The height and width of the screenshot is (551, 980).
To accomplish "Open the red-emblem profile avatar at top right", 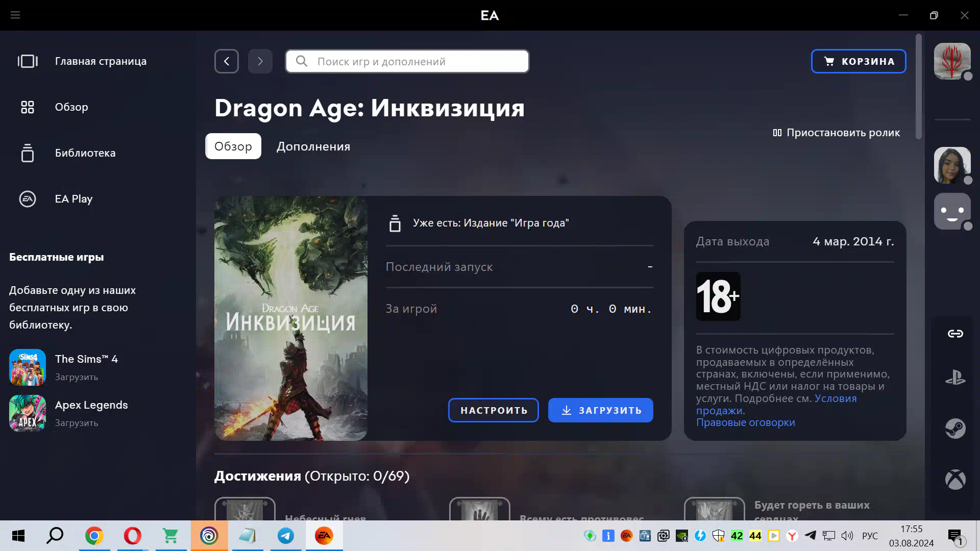I will pos(952,61).
